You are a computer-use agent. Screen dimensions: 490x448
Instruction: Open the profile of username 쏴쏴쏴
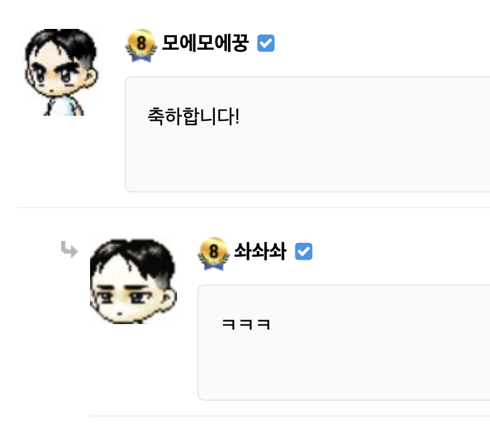click(259, 252)
